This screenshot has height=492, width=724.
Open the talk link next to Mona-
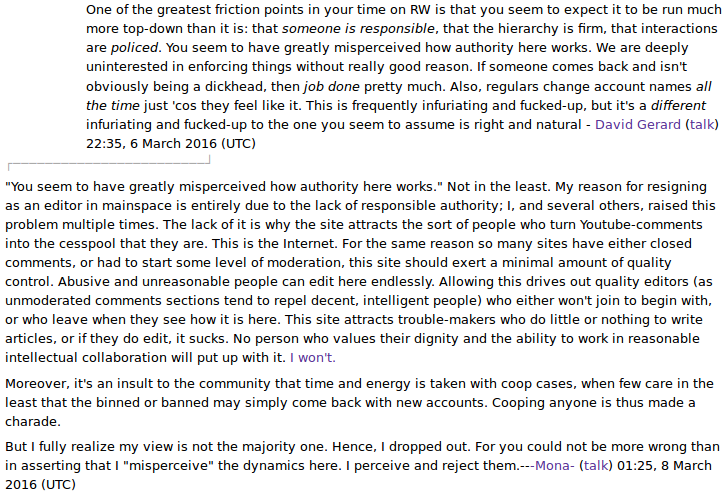[596, 465]
